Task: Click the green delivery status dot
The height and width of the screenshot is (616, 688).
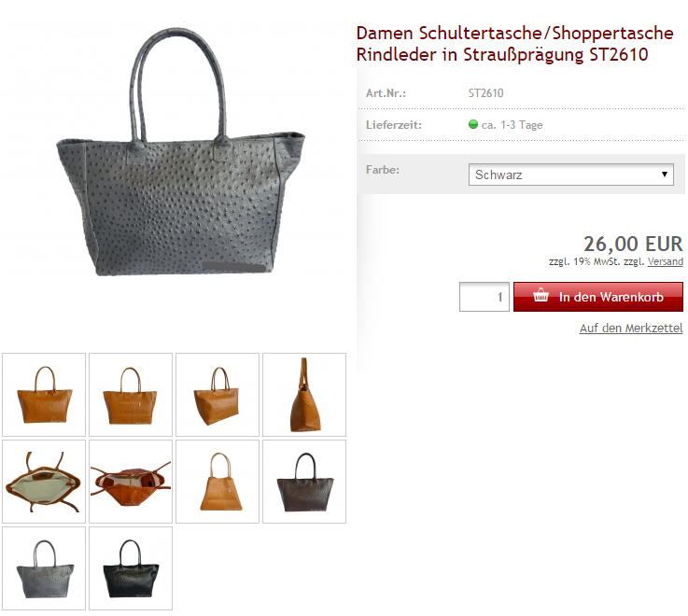Action: pyautogui.click(x=473, y=124)
